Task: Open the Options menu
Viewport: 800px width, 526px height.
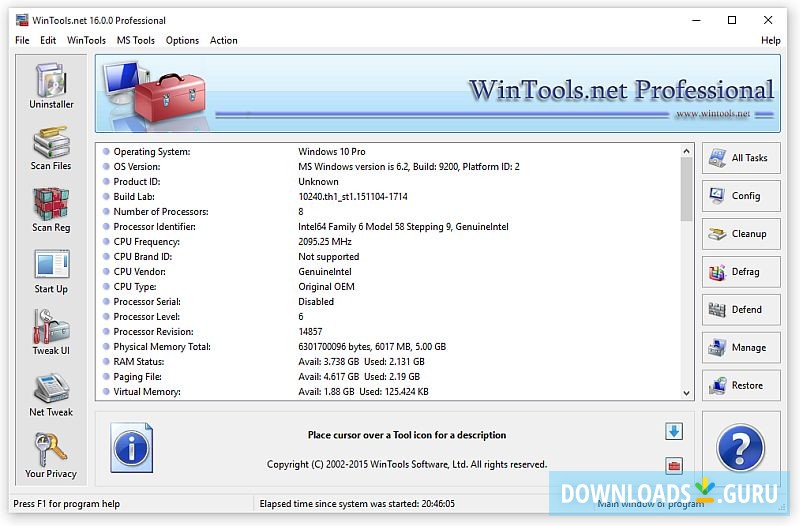Action: click(x=182, y=40)
